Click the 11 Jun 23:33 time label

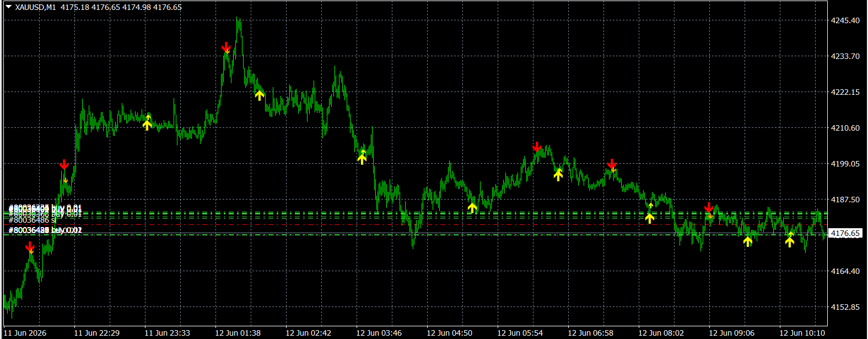tap(167, 333)
